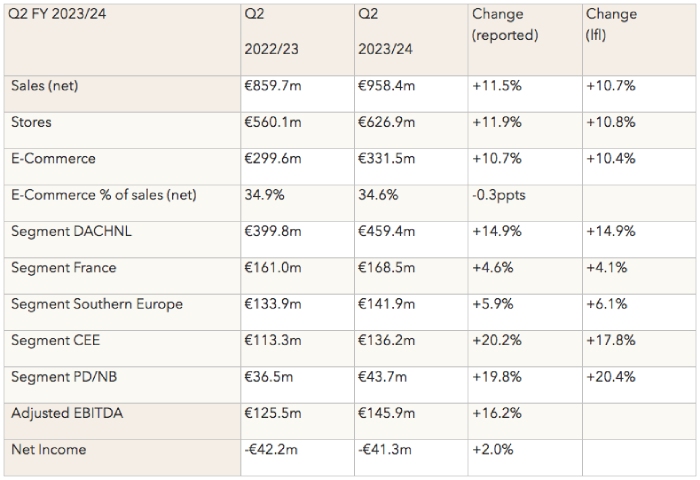Click the Change (reported) column header

coord(505,25)
